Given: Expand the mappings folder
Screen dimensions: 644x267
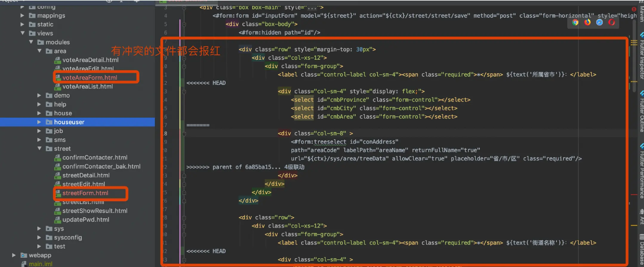Looking at the screenshot, I should point(22,15).
